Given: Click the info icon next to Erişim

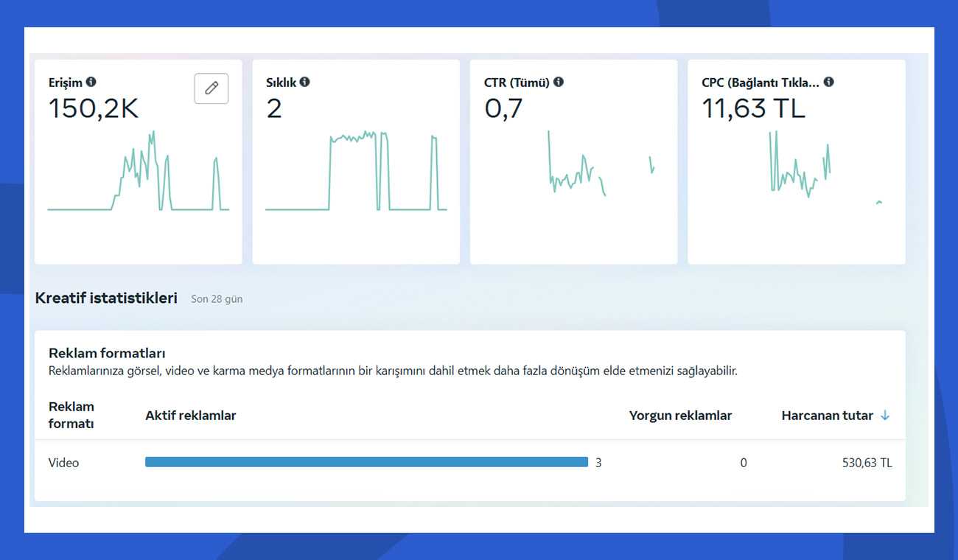Looking at the screenshot, I should 91,83.
